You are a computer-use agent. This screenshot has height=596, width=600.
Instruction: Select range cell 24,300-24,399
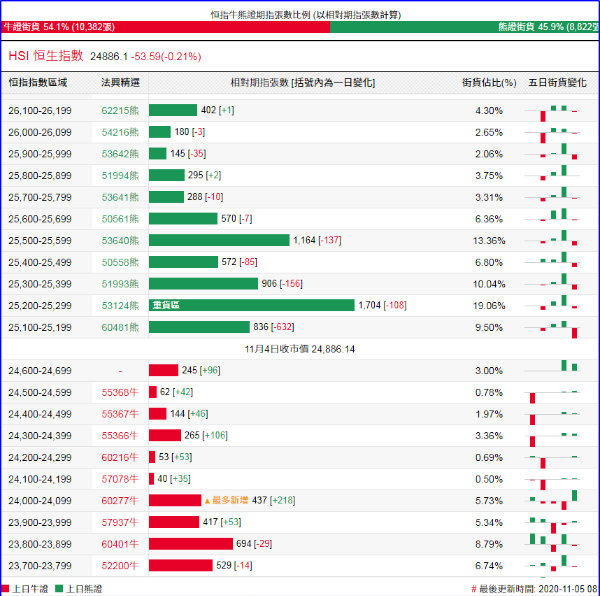[x=40, y=436]
